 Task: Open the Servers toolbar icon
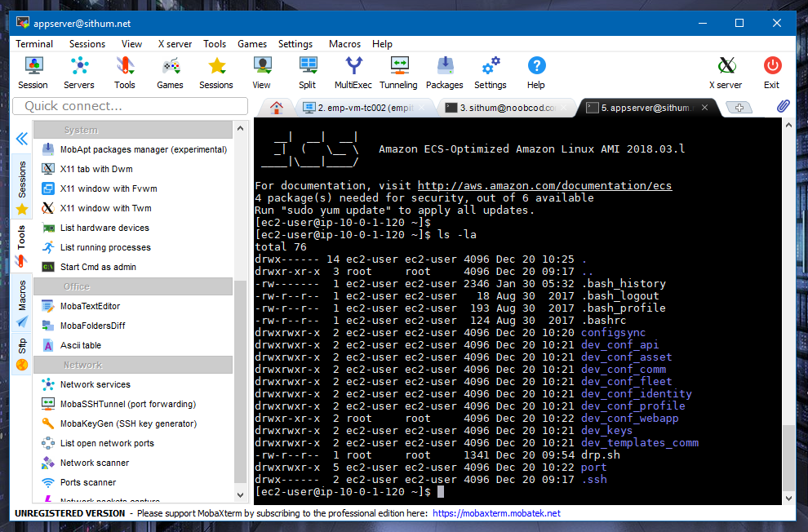(x=78, y=72)
